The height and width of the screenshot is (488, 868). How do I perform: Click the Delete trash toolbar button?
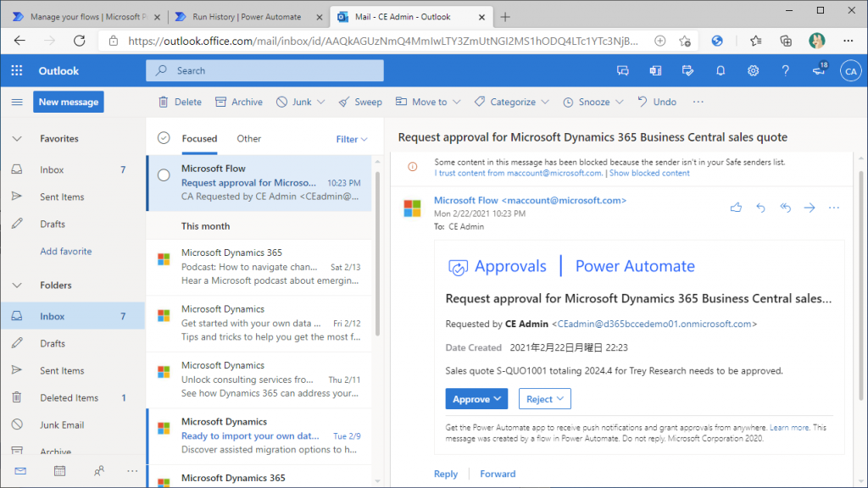pos(180,102)
